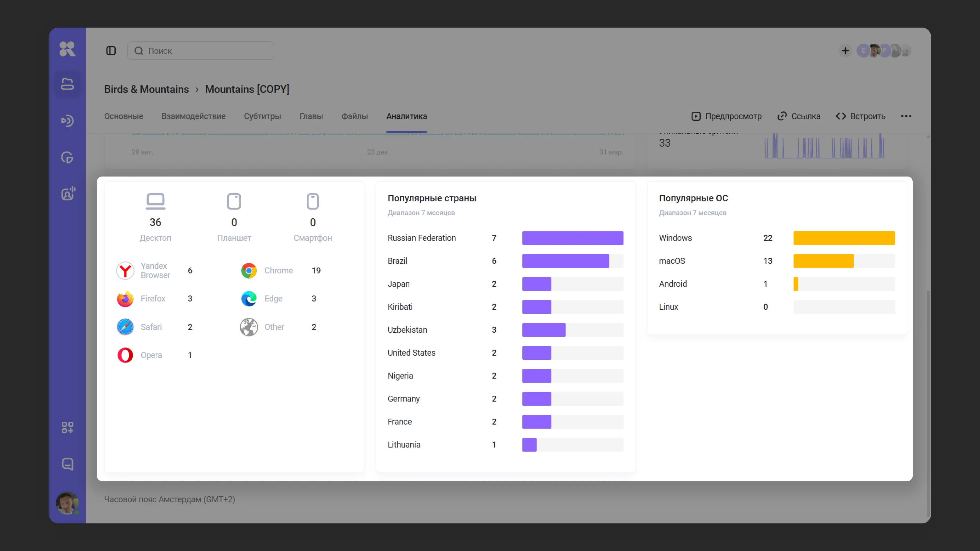Toggle the sidebar panel icon
The image size is (980, 551).
111,51
